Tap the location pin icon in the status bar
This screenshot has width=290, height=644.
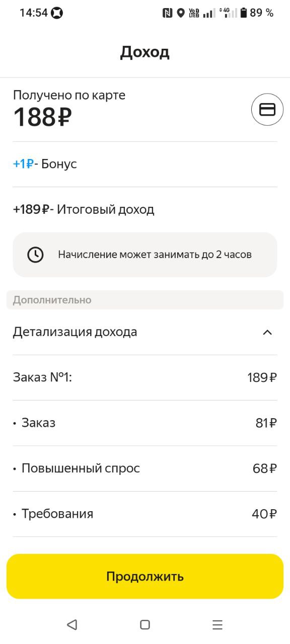point(181,13)
